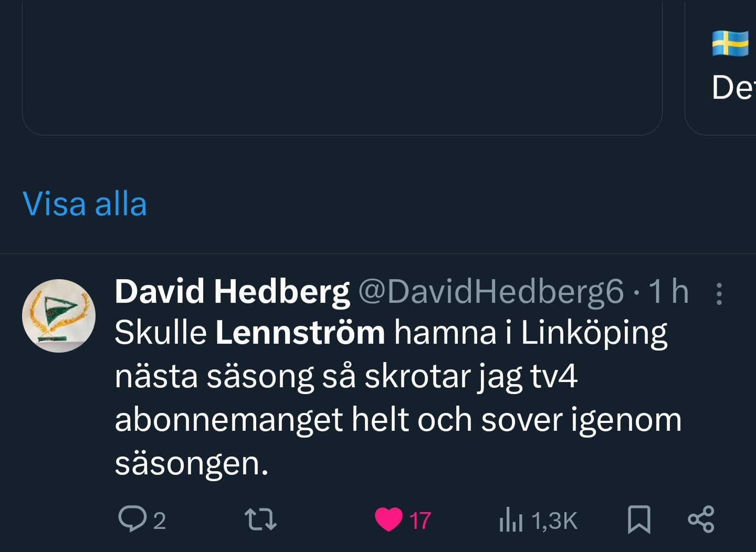The height and width of the screenshot is (552, 756).
Task: Click the "1,3K" view count
Action: coord(554,521)
